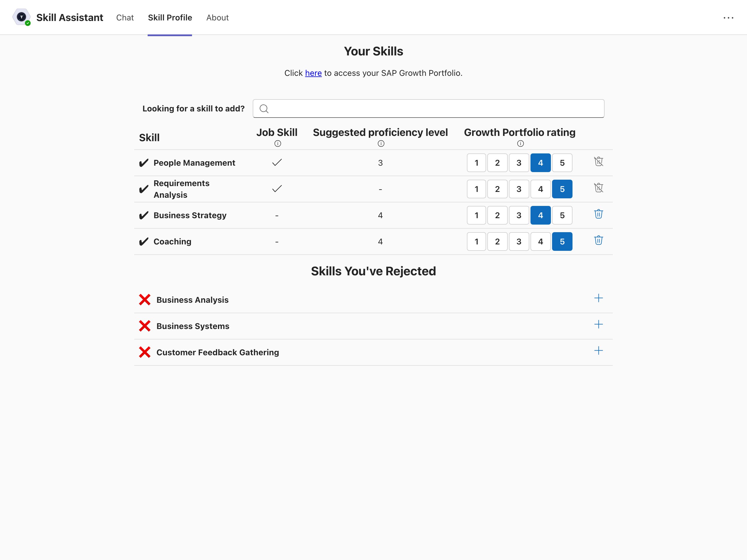747x560 pixels.
Task: Select rating 5 for Coaching
Action: 562,242
